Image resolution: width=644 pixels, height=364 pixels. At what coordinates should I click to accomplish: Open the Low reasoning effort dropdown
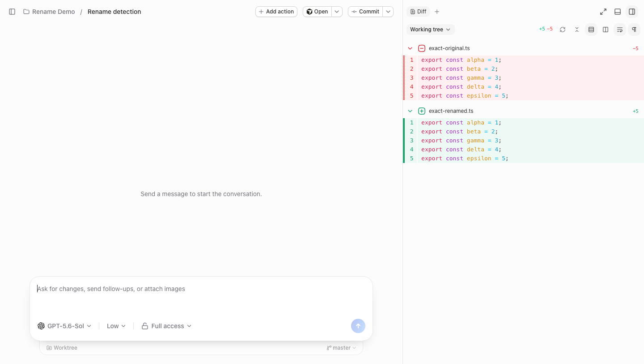tap(116, 326)
